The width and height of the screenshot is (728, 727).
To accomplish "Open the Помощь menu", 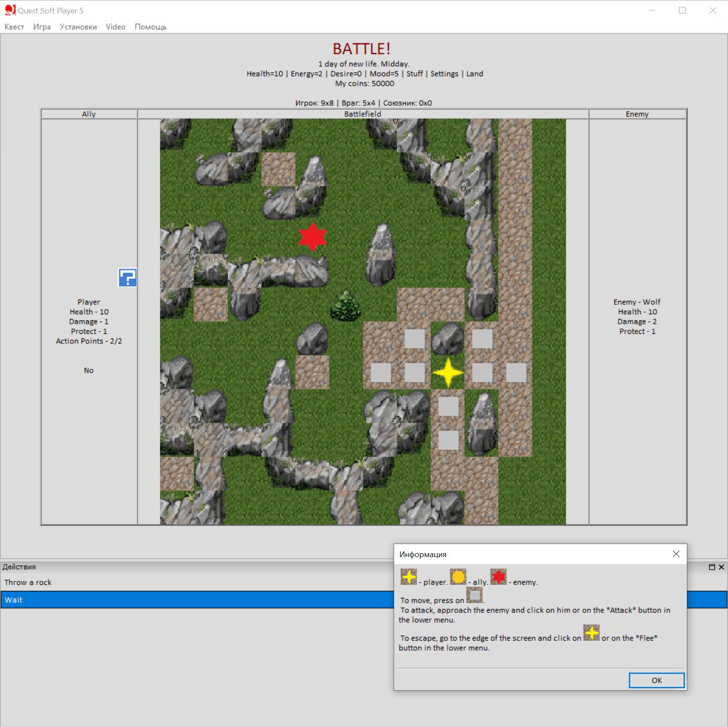I will pyautogui.click(x=150, y=27).
